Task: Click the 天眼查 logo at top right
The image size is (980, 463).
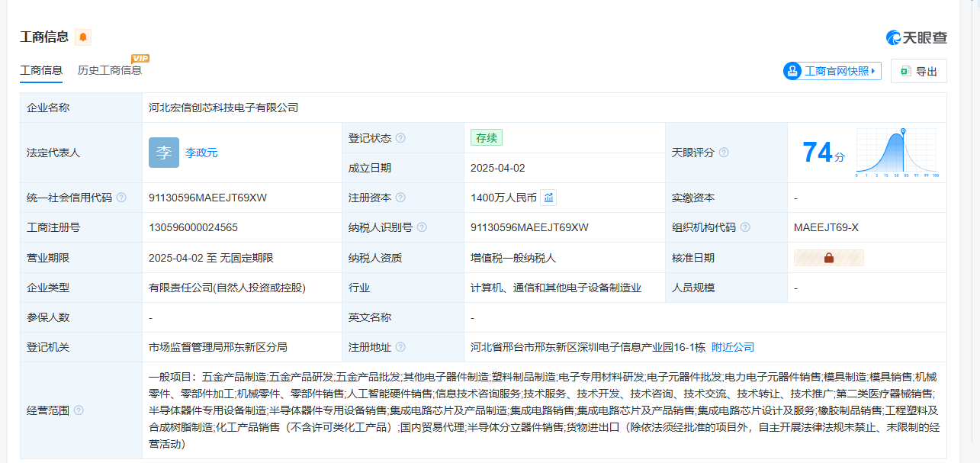Action: (916, 37)
